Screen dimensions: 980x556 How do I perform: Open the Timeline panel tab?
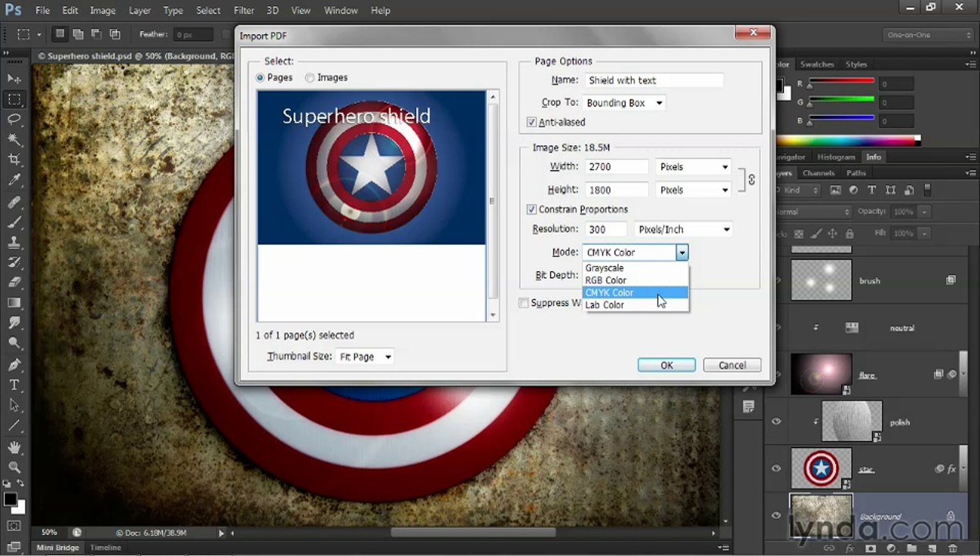(x=106, y=548)
